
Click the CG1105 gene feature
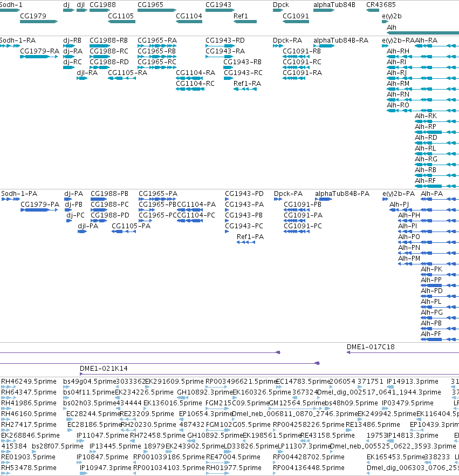[x=122, y=22]
